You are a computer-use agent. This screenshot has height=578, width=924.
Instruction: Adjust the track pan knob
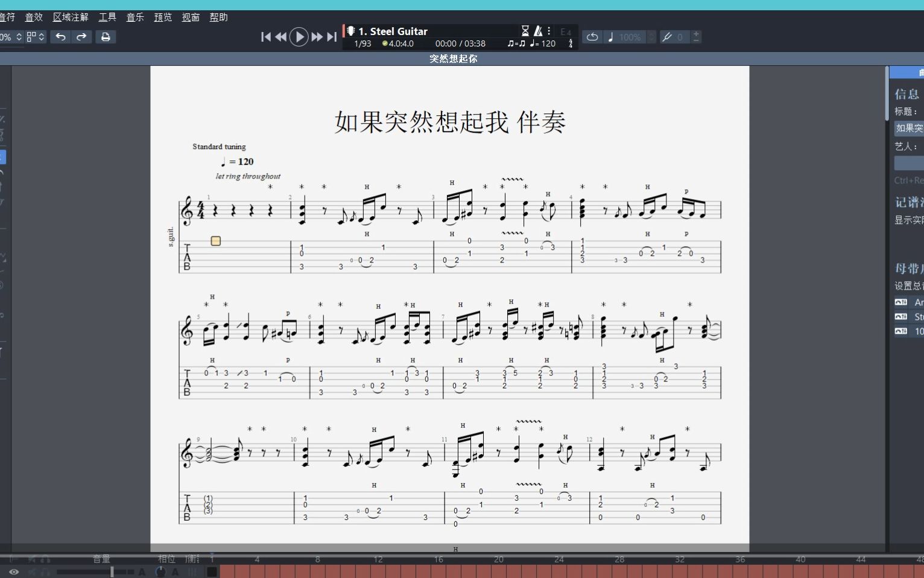[160, 572]
